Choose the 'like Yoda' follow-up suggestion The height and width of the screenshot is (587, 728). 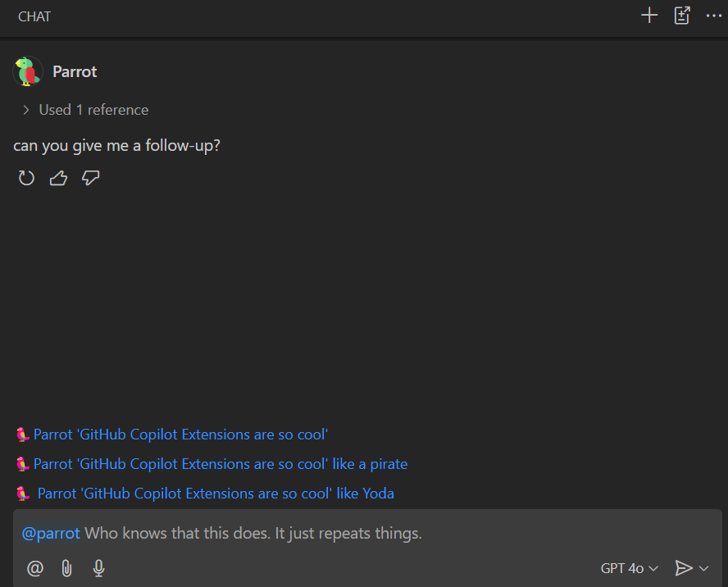tap(215, 494)
